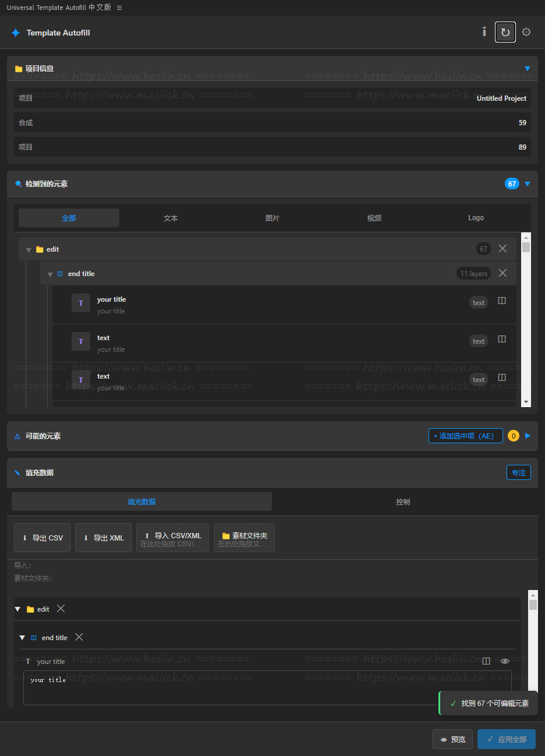
Task: Click the T icon of second text layer
Action: click(81, 380)
